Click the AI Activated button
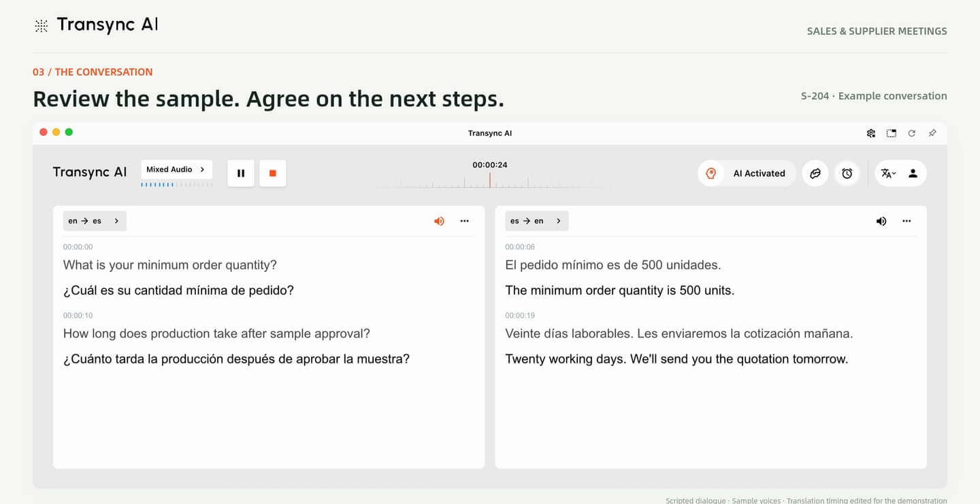 click(x=747, y=173)
